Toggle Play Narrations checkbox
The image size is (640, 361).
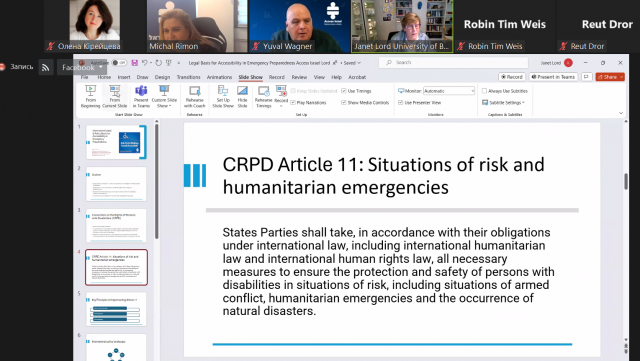[x=293, y=103]
